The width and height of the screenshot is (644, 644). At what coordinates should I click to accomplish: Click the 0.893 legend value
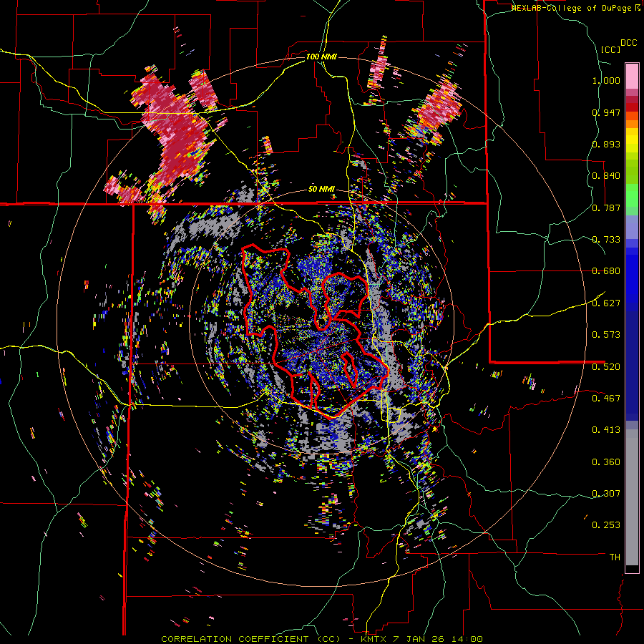tap(606, 144)
